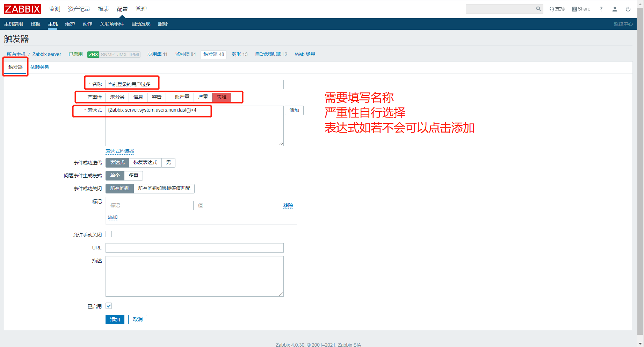Open the 报表 top menu
This screenshot has height=347, width=644.
click(x=103, y=9)
